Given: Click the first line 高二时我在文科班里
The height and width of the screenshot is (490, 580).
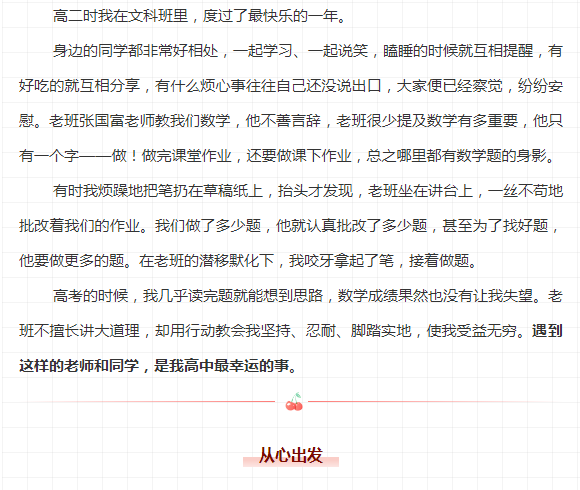Looking at the screenshot, I should (x=120, y=16).
